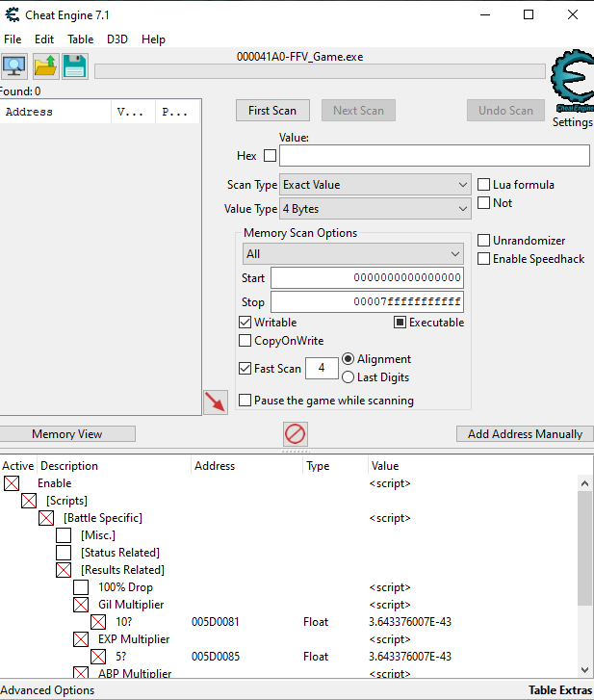Open the Scan Type dropdown

(x=374, y=184)
